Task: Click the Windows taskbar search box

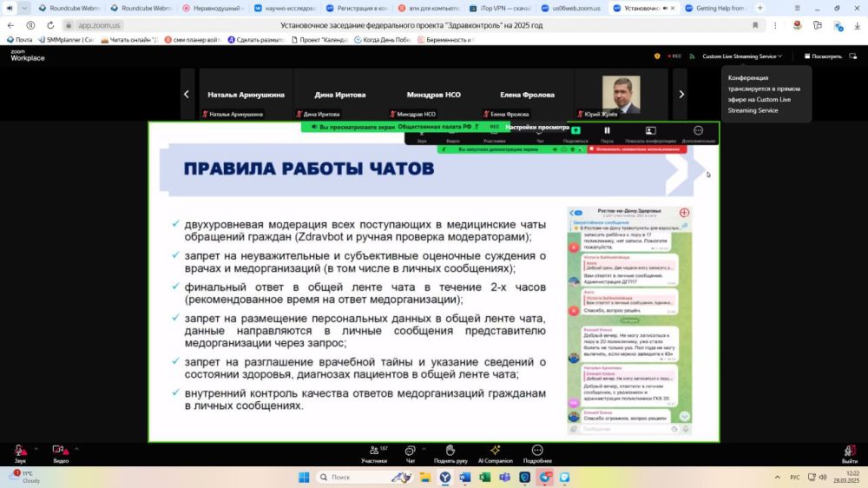Action: (365, 478)
